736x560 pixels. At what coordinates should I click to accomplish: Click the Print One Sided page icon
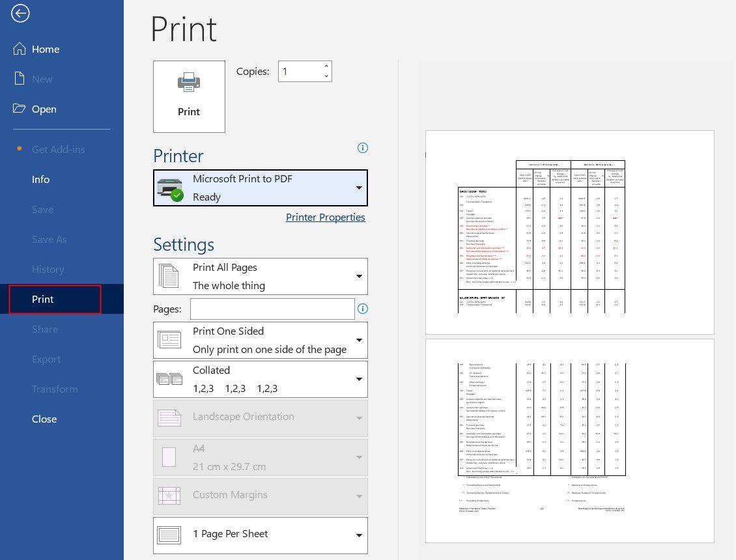(x=169, y=339)
